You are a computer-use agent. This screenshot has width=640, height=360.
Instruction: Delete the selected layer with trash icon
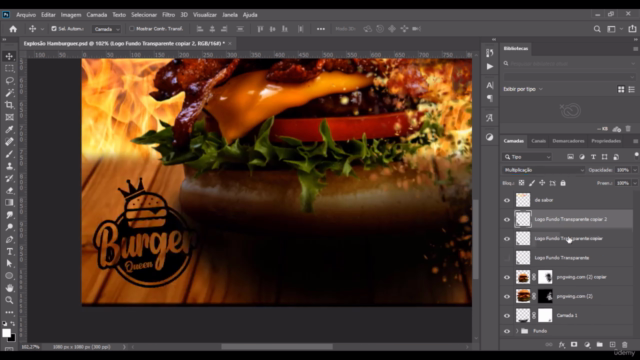click(x=624, y=345)
